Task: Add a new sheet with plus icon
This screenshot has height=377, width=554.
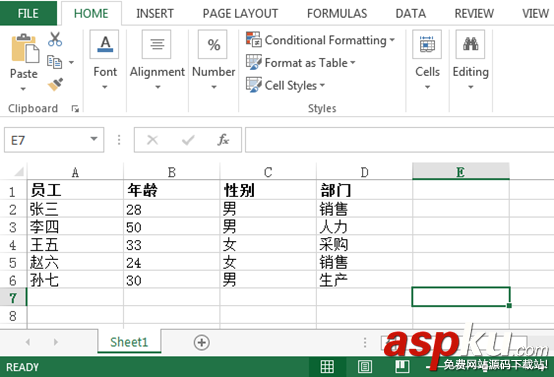Action: coord(202,342)
